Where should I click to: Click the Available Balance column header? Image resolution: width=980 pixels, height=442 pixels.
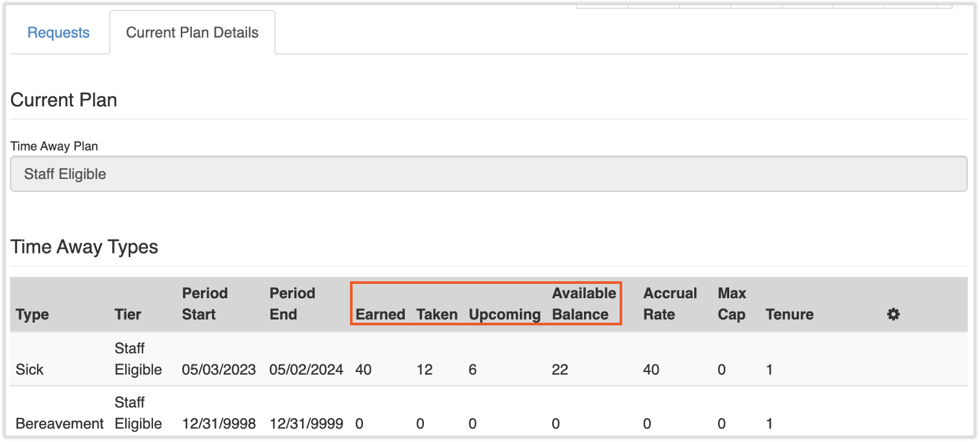click(x=583, y=304)
